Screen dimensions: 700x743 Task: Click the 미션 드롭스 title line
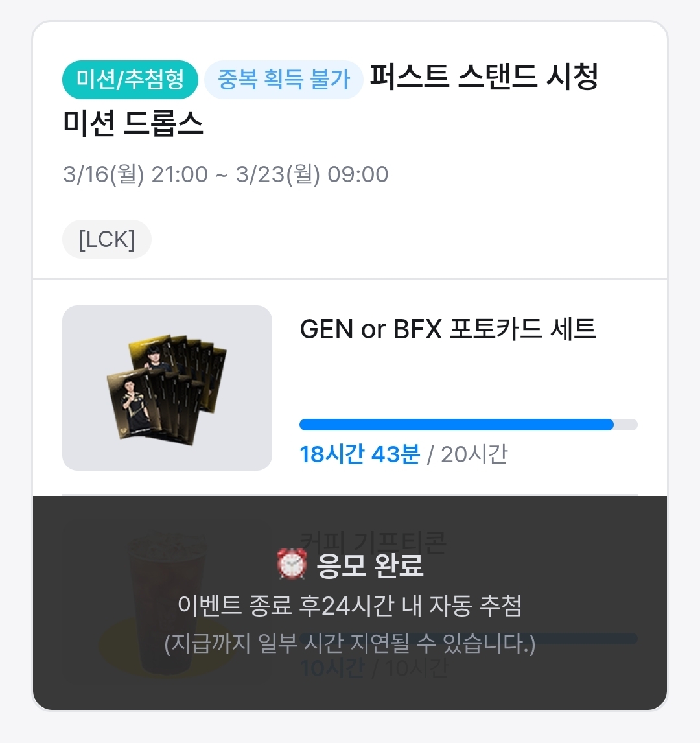(x=134, y=122)
